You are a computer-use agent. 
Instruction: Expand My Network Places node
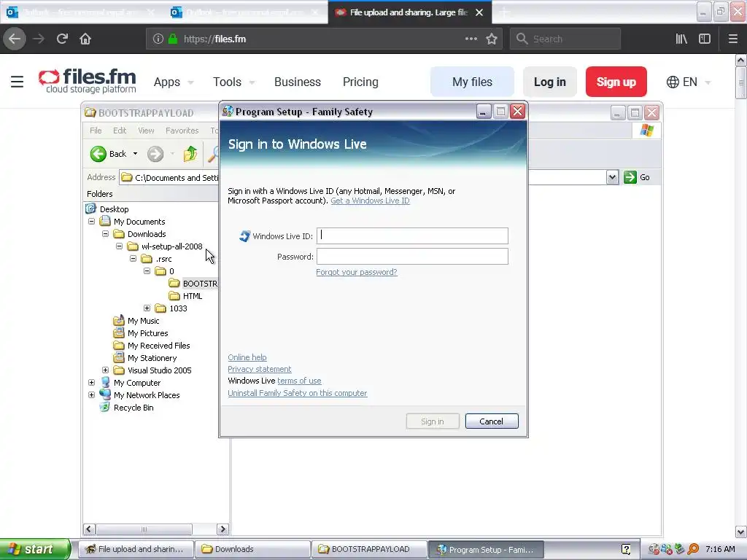[x=91, y=394]
